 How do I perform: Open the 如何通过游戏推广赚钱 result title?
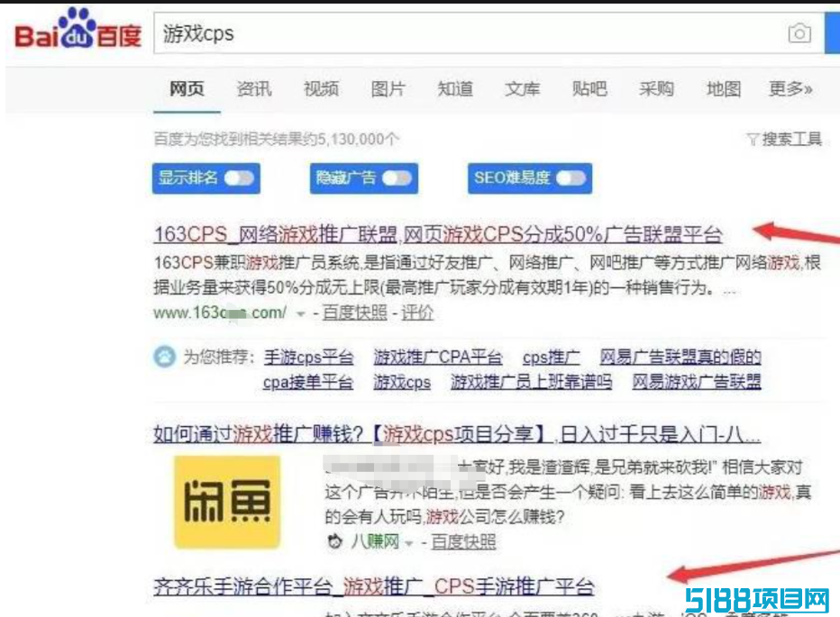click(x=457, y=434)
